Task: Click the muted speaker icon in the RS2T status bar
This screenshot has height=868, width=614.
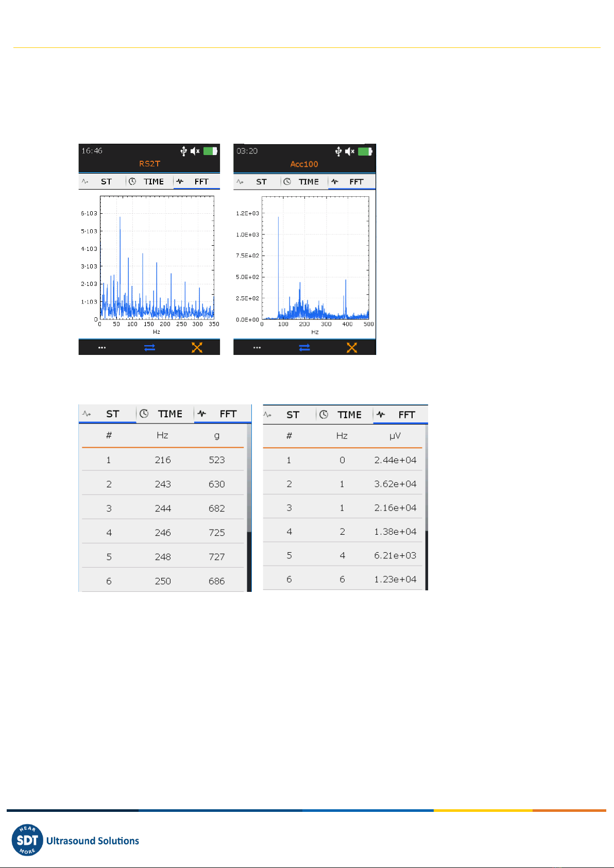Action: pos(195,151)
